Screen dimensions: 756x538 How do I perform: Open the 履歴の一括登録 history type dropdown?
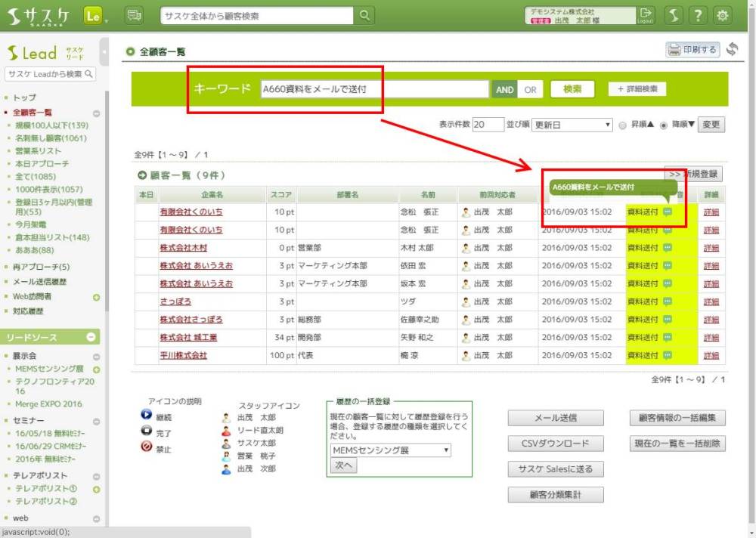pos(391,450)
